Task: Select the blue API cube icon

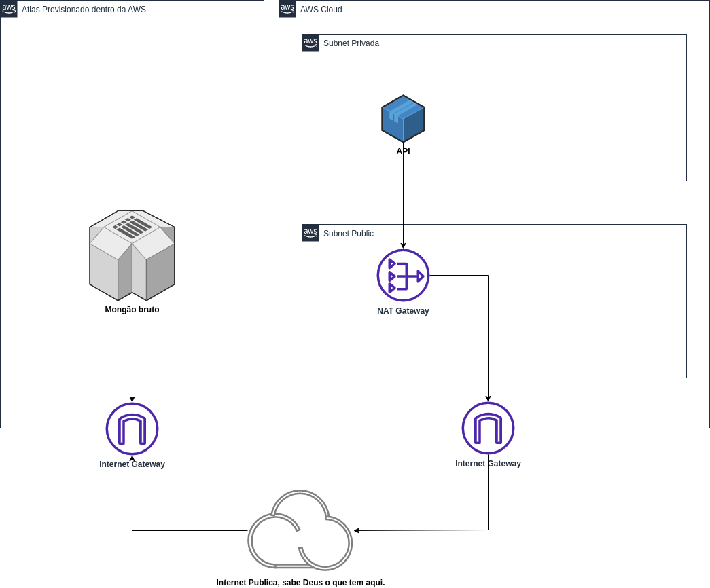Action: [x=403, y=119]
